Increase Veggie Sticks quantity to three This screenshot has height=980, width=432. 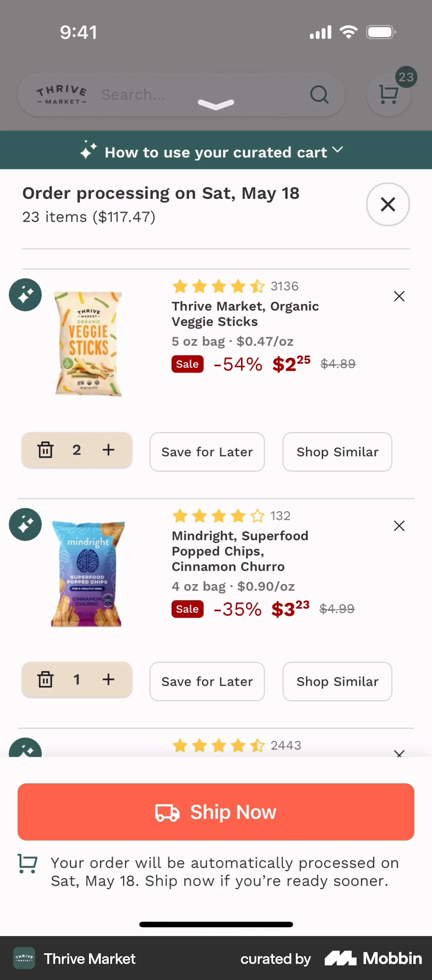point(108,450)
